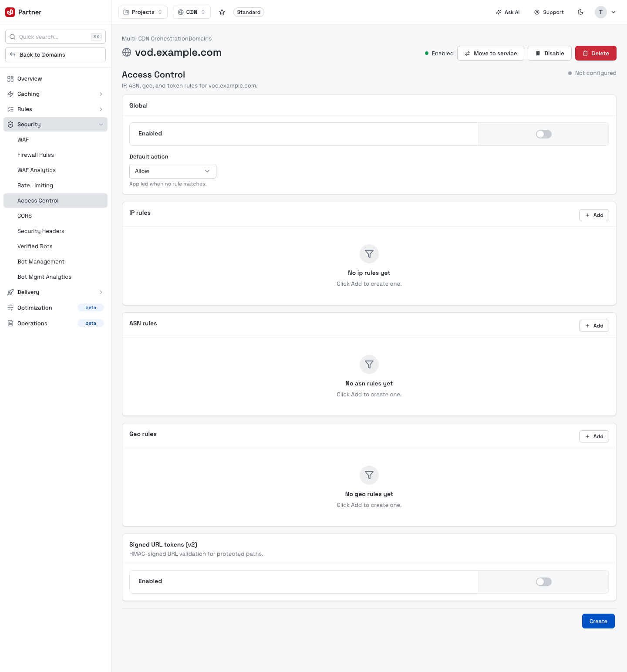Click Support link
The image size is (627, 672).
(x=549, y=12)
